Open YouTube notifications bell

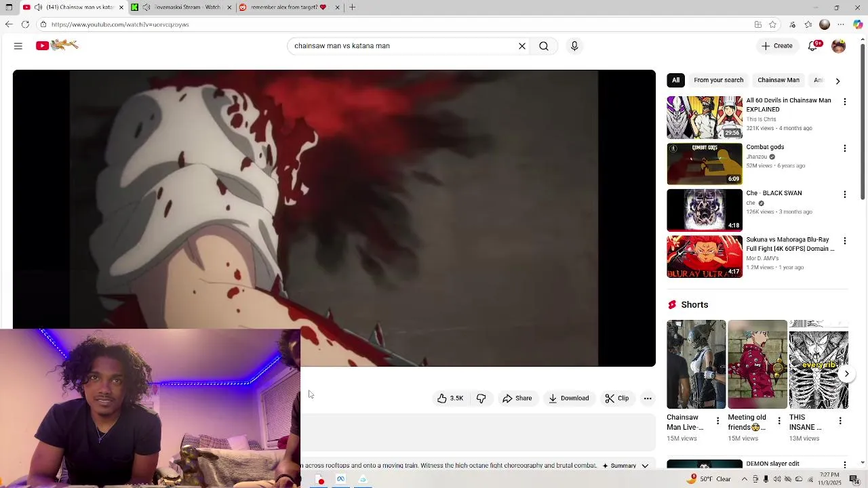coord(814,46)
